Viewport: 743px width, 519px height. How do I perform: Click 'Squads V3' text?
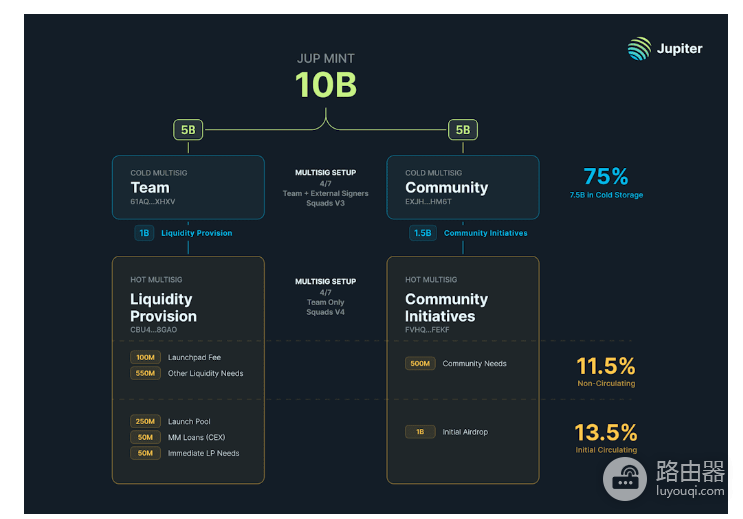coord(326,203)
